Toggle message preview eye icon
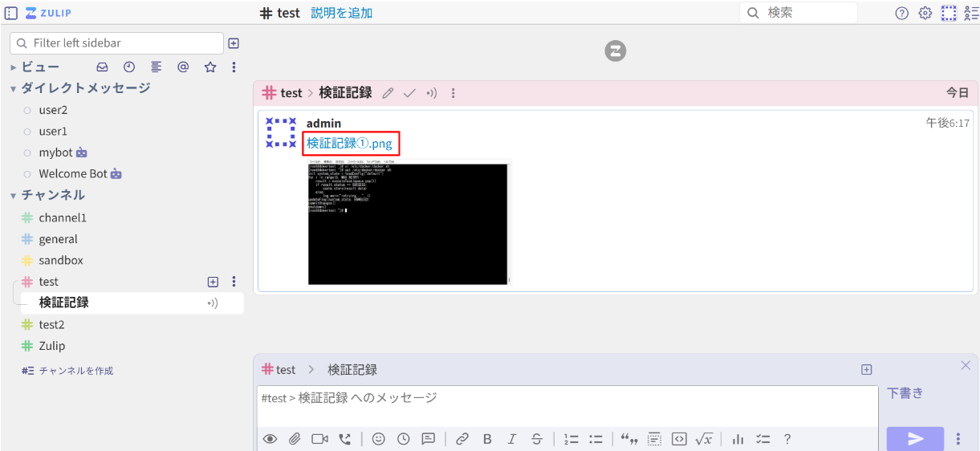 pyautogui.click(x=270, y=439)
